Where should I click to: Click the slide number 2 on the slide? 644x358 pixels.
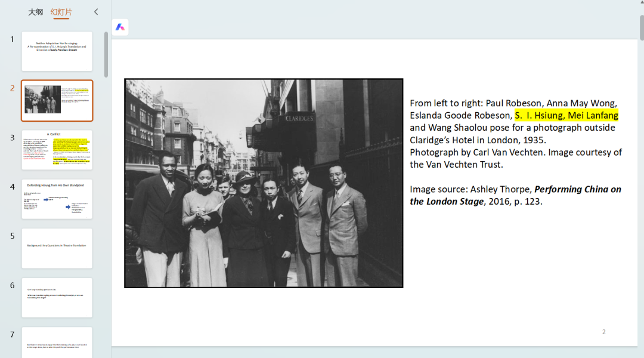pyautogui.click(x=603, y=332)
